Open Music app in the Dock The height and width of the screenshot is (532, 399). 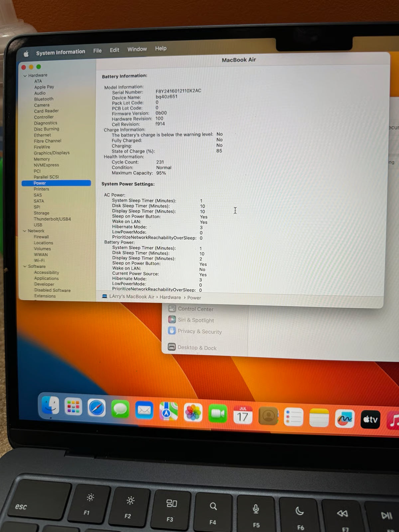[393, 421]
